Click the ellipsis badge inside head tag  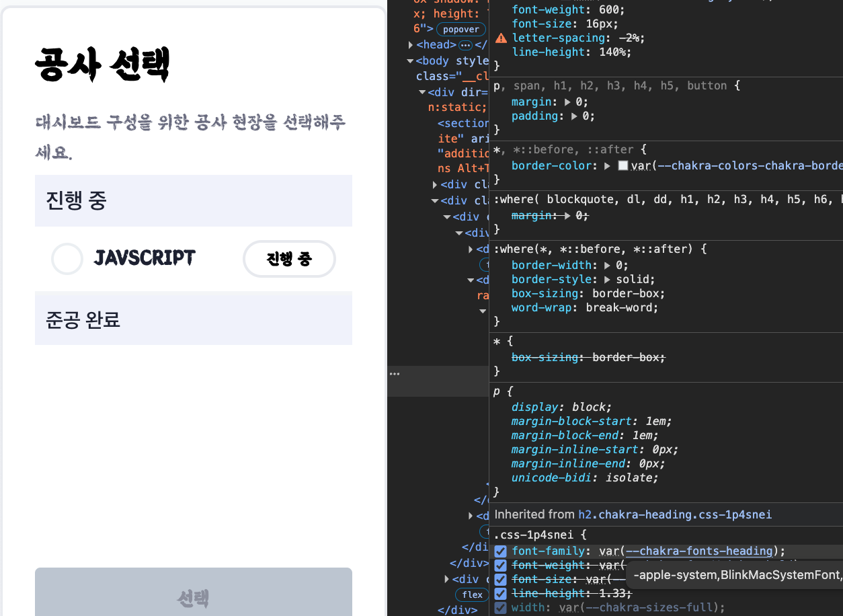tap(465, 45)
